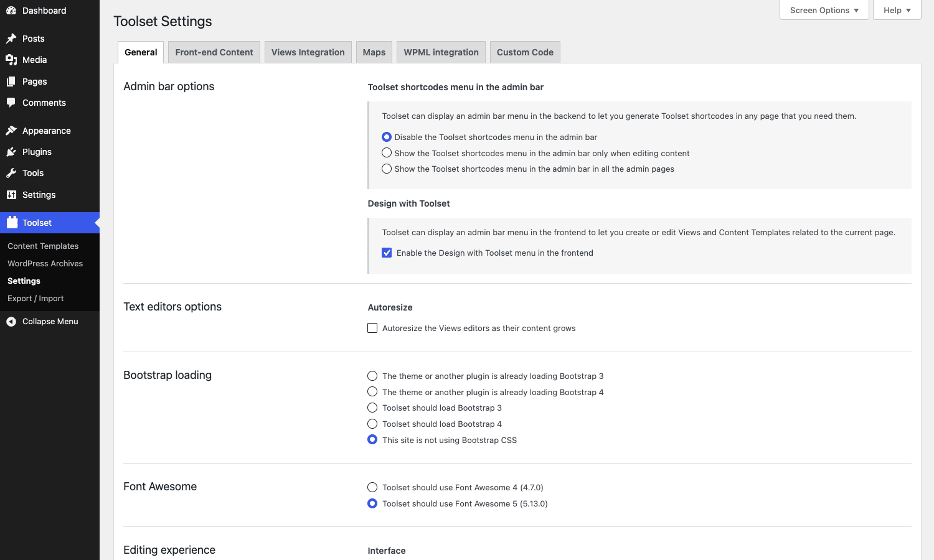The height and width of the screenshot is (560, 934).
Task: Click the Collapse Menu label
Action: point(50,322)
